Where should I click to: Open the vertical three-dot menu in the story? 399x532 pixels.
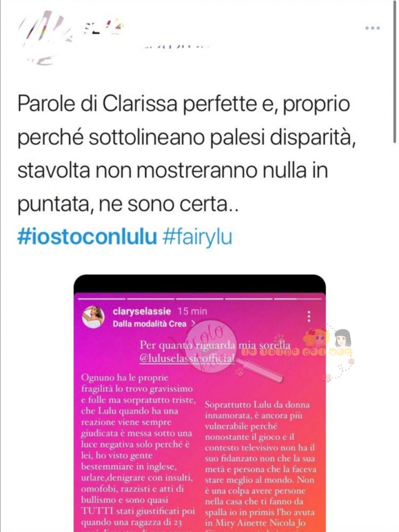[x=309, y=317]
